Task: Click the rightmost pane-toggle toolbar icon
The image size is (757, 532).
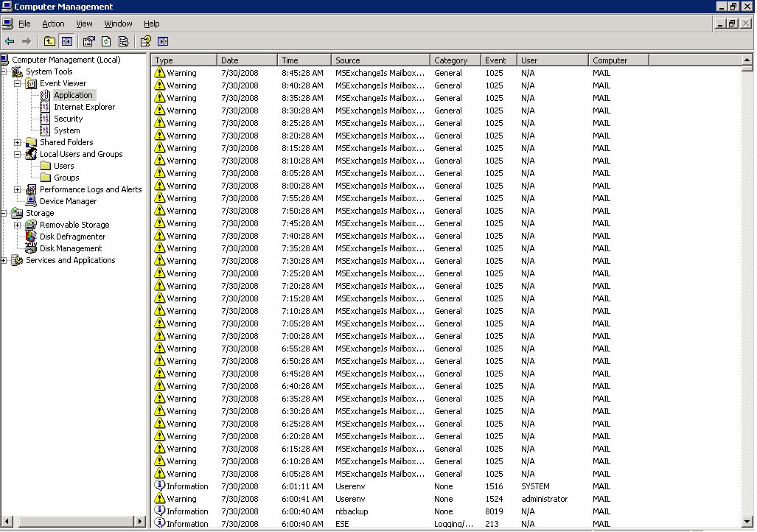Action: [x=163, y=41]
